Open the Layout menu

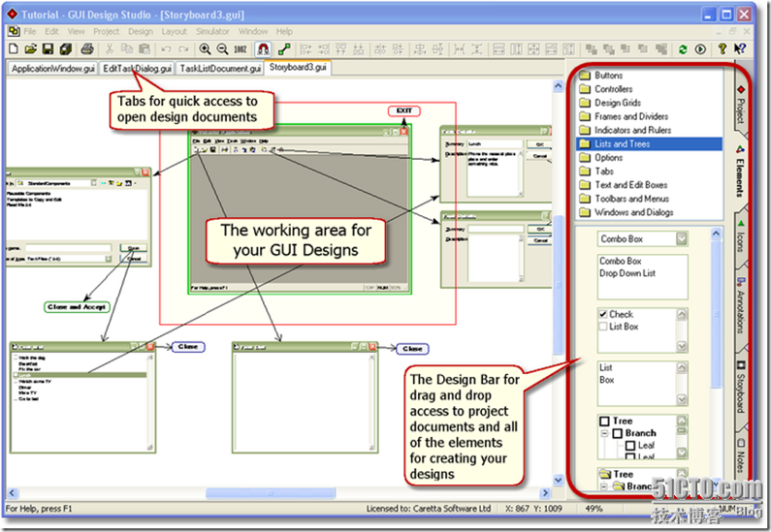coord(174,31)
